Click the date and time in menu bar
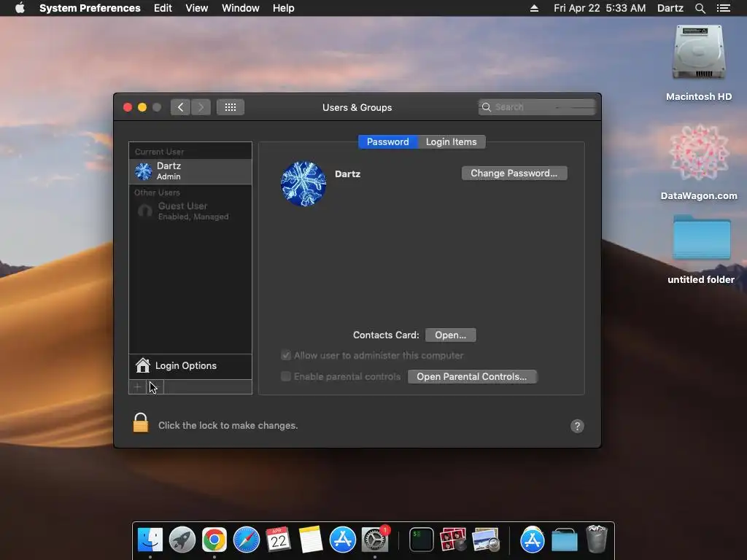 600,8
